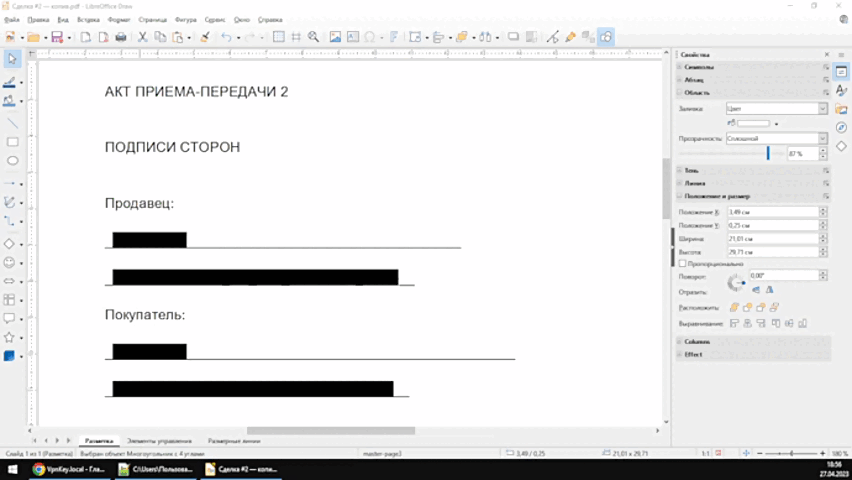The image size is (852, 480).
Task: Switch to the Элементы управления layer tab
Action: (159, 441)
